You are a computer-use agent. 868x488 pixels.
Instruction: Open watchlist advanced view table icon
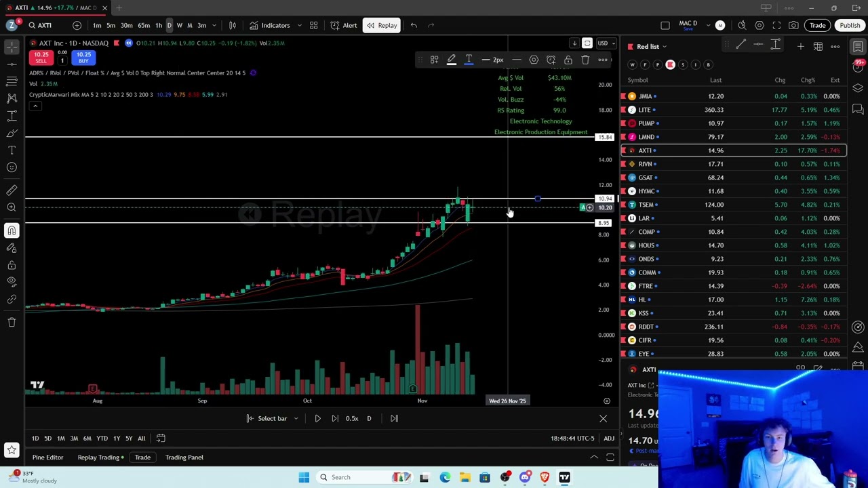point(818,46)
